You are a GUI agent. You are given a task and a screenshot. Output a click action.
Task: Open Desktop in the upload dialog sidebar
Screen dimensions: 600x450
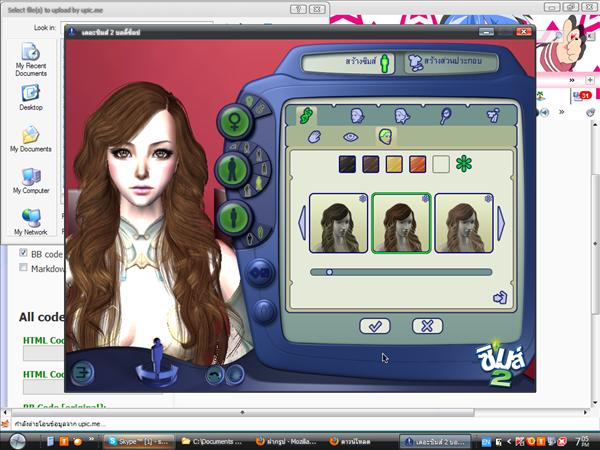[x=31, y=98]
